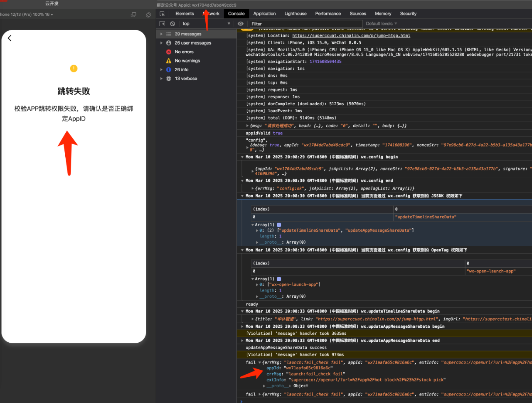Click the (index) header of JSSDK table
The height and width of the screenshot is (403, 532).
tap(261, 209)
